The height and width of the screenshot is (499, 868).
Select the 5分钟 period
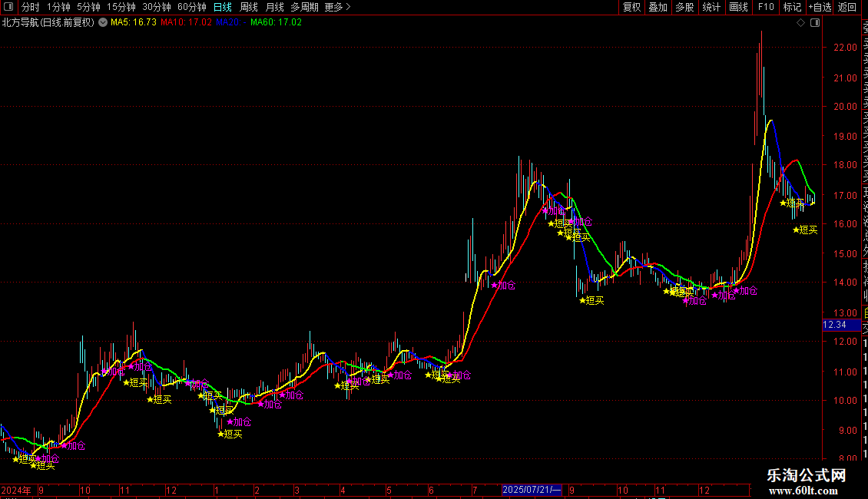tap(88, 7)
